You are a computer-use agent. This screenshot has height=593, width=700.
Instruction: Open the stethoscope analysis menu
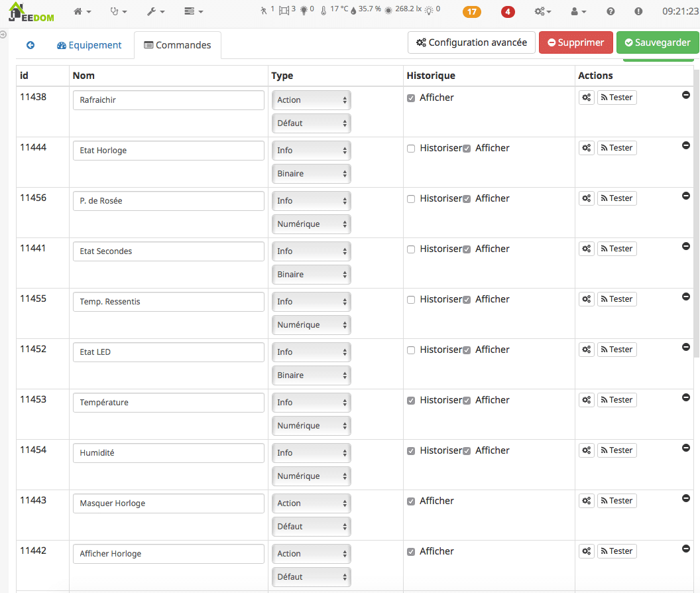tap(118, 11)
